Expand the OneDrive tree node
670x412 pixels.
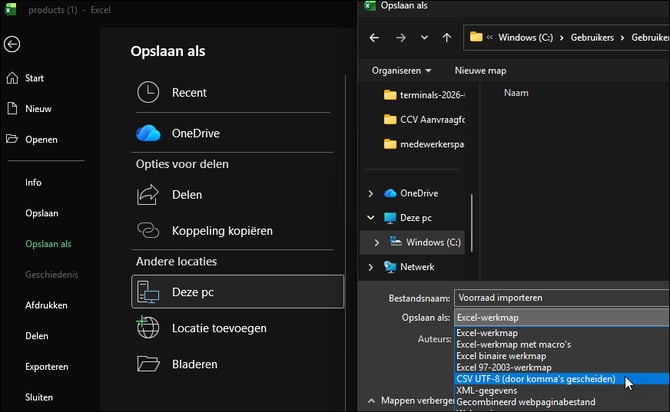pyautogui.click(x=370, y=194)
